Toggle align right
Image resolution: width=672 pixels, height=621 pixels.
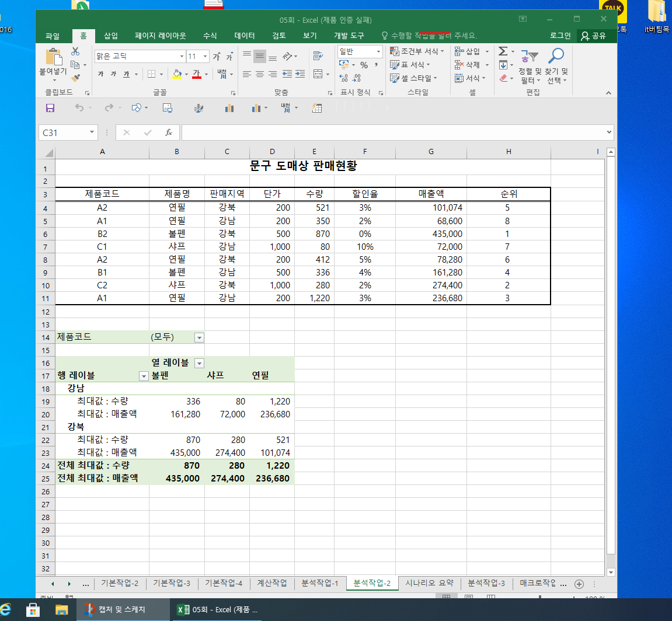click(273, 74)
